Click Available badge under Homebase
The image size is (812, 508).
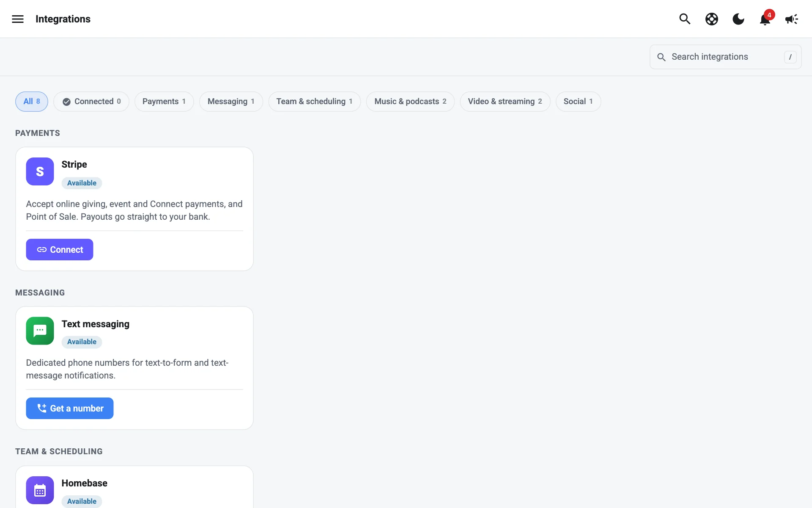pos(82,501)
